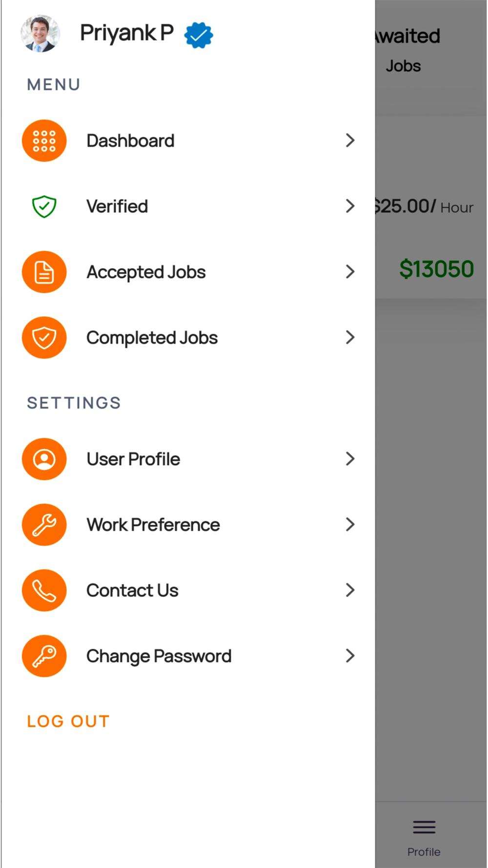Tap the User Profile person icon
Screen dimensions: 488x868
click(x=44, y=459)
